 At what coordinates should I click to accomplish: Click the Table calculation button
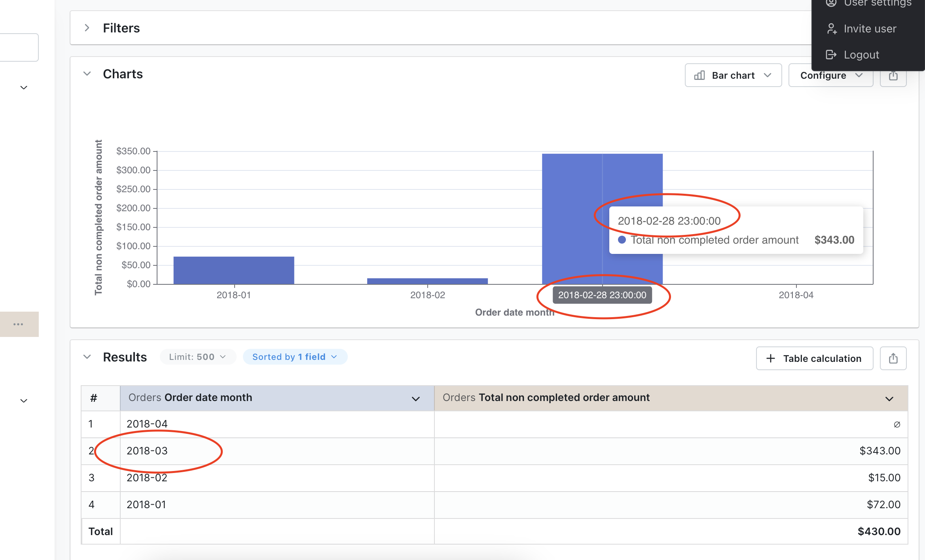click(815, 358)
